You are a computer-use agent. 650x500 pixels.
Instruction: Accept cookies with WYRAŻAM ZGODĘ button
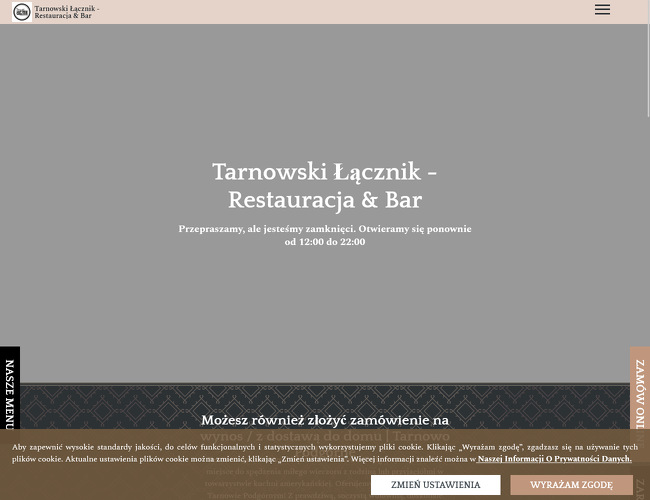click(571, 485)
